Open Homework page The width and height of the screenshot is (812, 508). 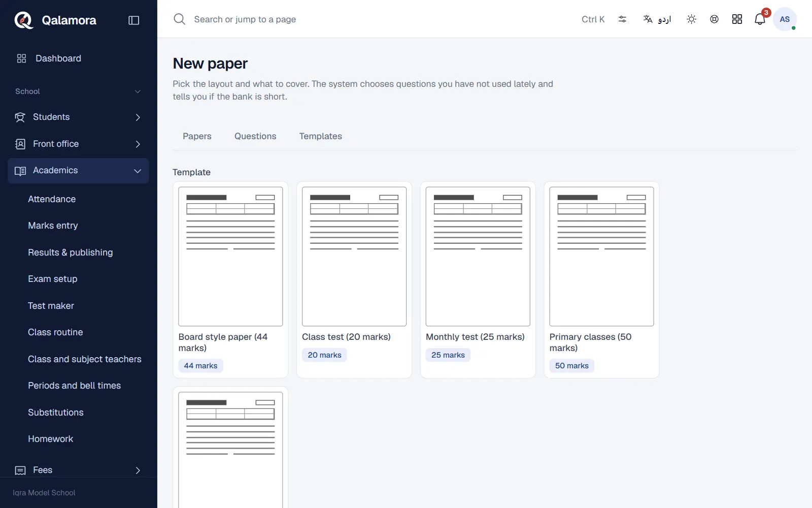[51, 439]
